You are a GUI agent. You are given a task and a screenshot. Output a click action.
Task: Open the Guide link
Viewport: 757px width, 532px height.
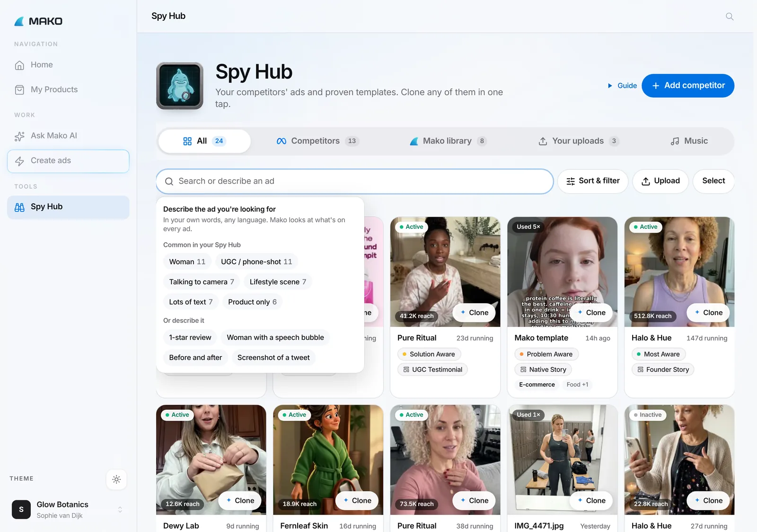click(x=622, y=86)
